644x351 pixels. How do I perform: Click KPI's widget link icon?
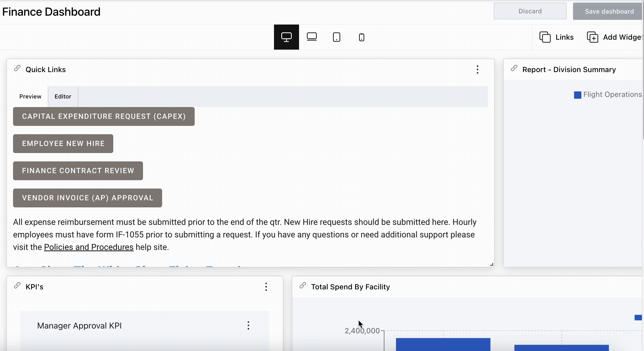(x=17, y=286)
